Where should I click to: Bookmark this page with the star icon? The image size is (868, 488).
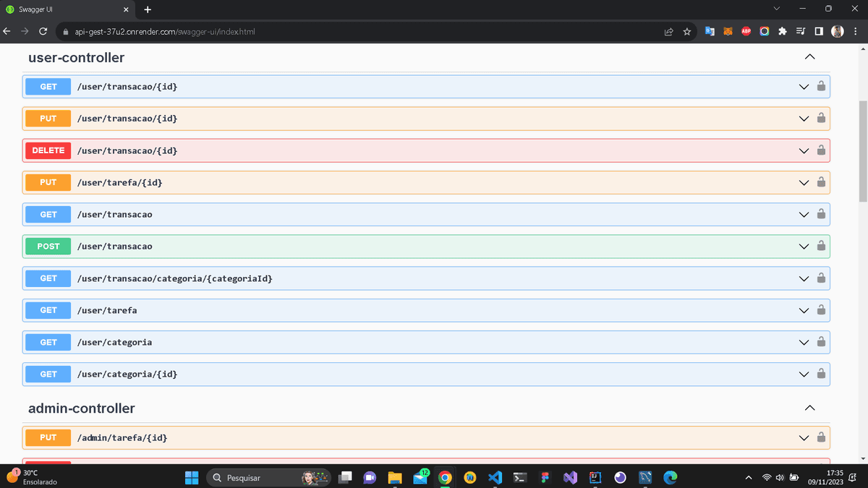[687, 32]
